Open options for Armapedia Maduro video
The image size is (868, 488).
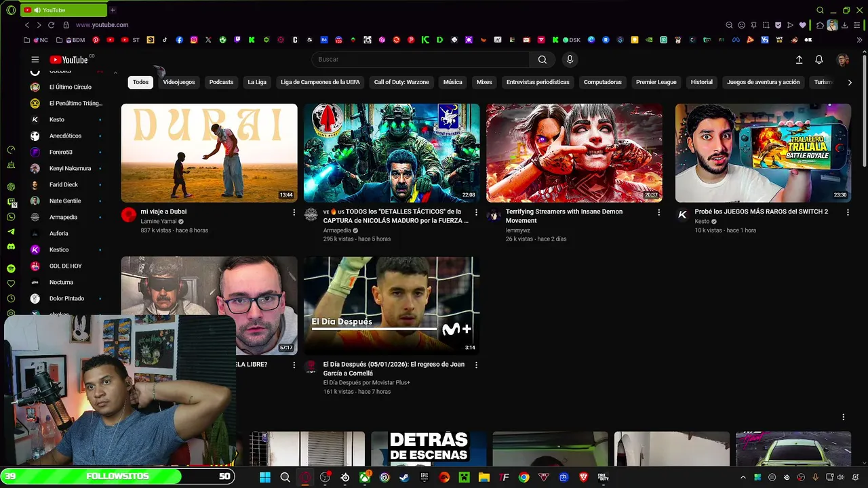[x=476, y=212]
